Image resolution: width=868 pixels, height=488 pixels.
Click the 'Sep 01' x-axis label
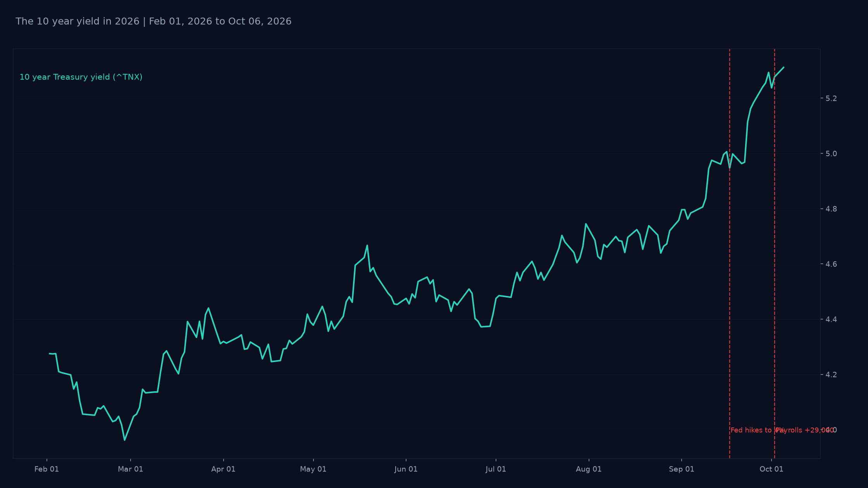click(x=682, y=469)
